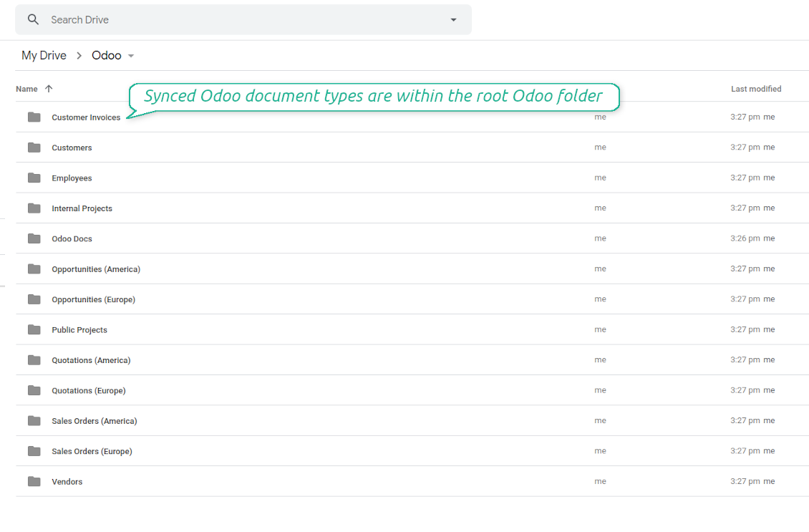
Task: Click the Public Projects folder name
Action: (79, 330)
